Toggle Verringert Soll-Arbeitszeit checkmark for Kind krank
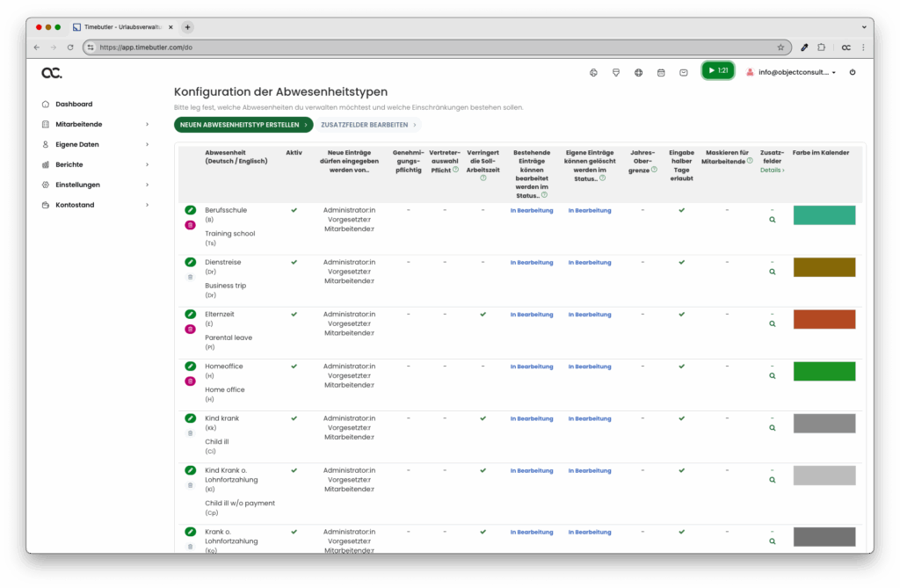The height and width of the screenshot is (588, 900). click(483, 418)
